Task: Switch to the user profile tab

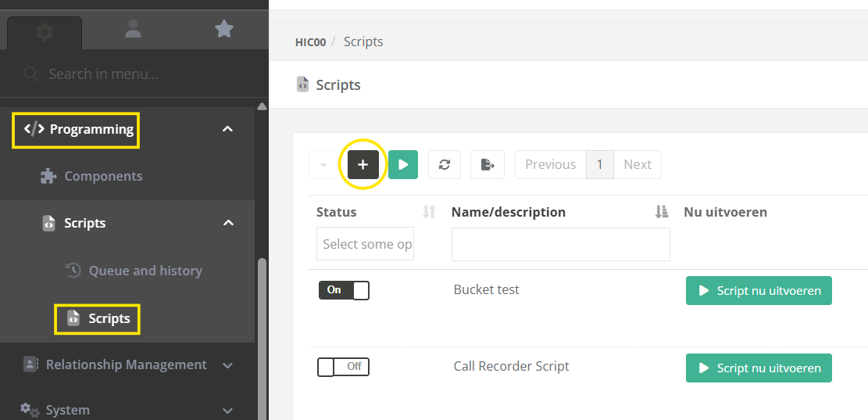Action: pyautogui.click(x=134, y=30)
